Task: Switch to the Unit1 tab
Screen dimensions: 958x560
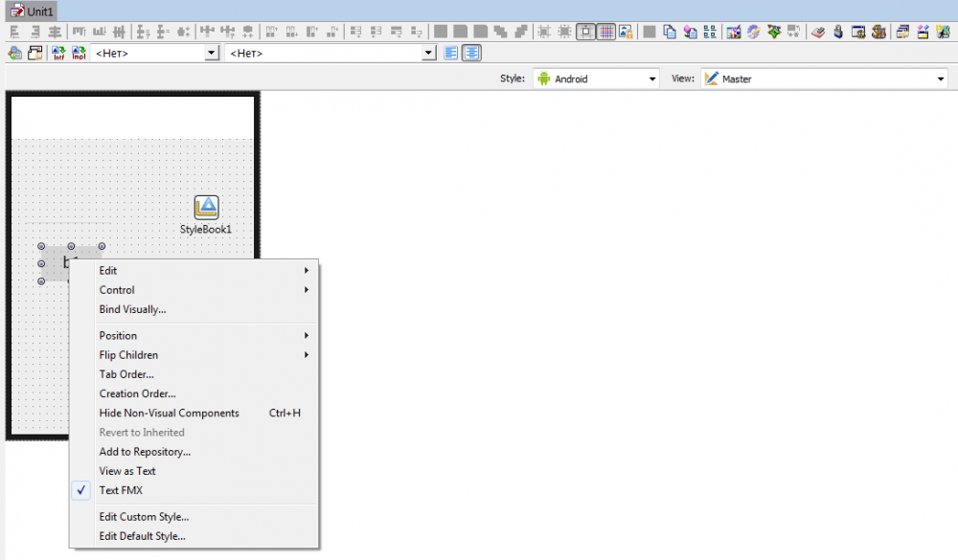Action: pyautogui.click(x=32, y=11)
